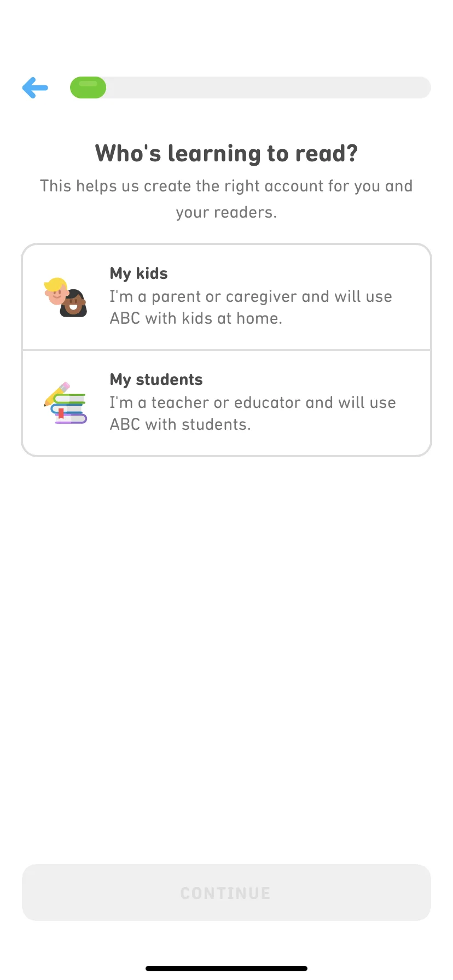Click the account helper subtitle text

[x=226, y=199]
